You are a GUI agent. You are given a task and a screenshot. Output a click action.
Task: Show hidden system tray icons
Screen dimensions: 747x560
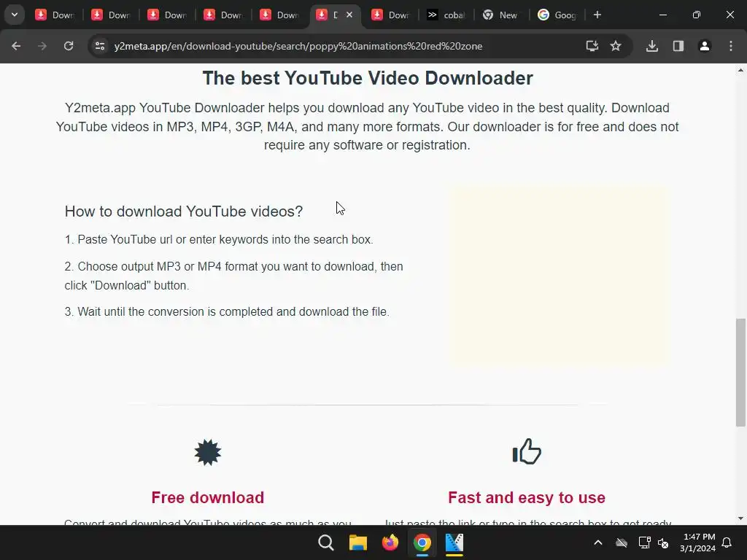pos(598,542)
